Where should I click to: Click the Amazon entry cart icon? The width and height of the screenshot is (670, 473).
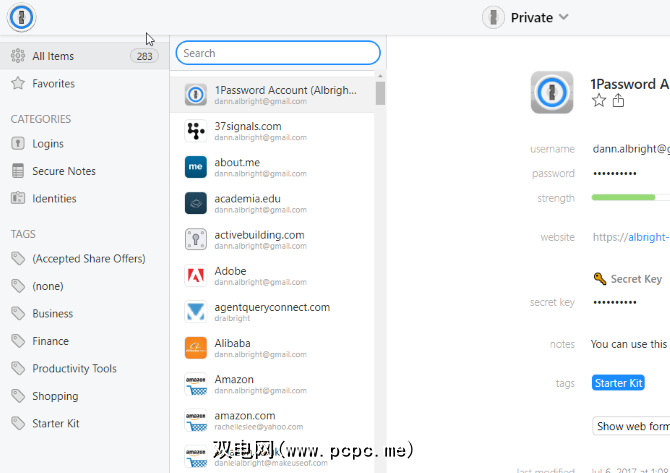(196, 384)
